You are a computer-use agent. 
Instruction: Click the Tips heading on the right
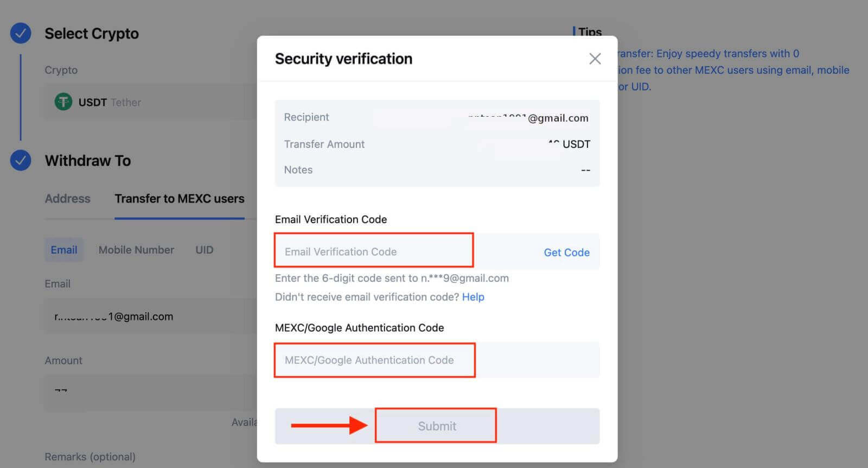coord(590,31)
